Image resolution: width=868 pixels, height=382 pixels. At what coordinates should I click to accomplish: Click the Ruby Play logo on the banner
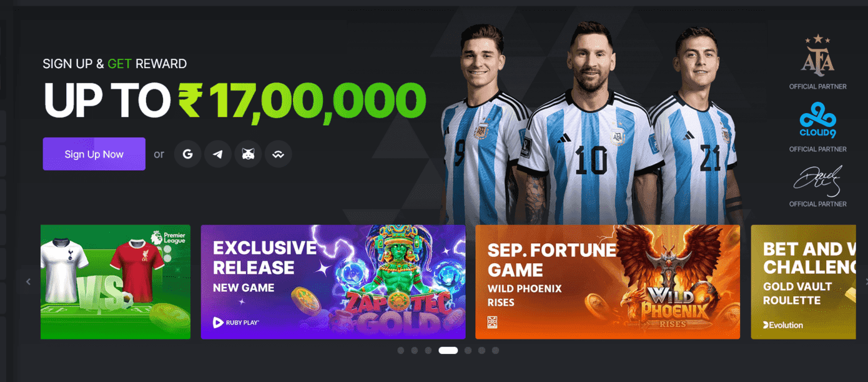tap(236, 323)
